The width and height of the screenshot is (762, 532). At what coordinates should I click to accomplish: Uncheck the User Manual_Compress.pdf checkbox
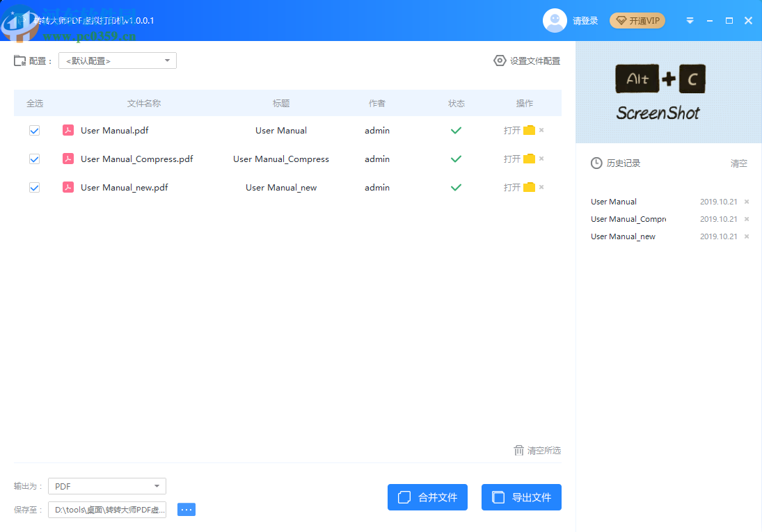click(x=35, y=159)
